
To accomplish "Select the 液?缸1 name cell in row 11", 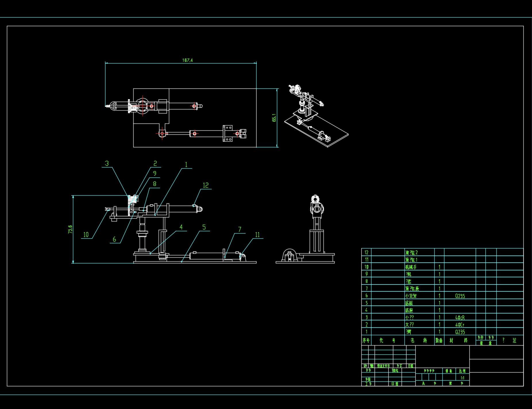I will point(419,260).
